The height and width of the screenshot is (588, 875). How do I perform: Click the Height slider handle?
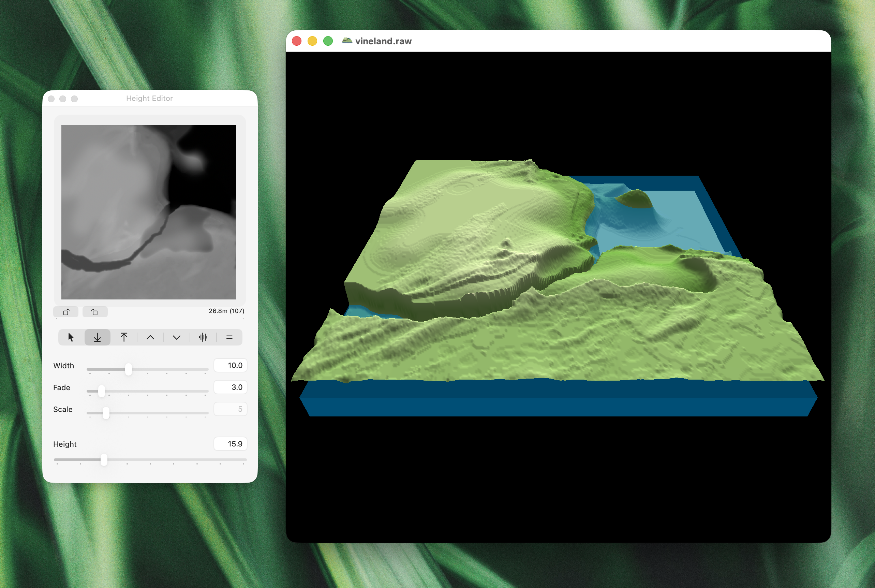[x=104, y=460]
